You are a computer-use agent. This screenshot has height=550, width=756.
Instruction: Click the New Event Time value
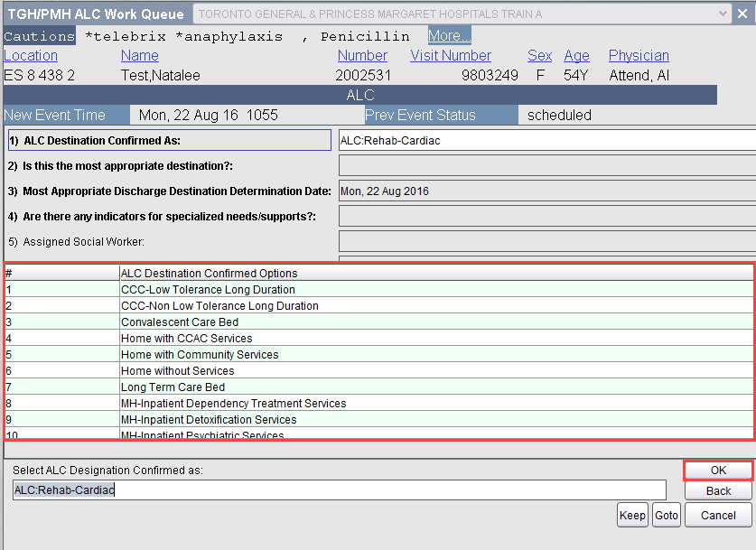click(x=209, y=115)
